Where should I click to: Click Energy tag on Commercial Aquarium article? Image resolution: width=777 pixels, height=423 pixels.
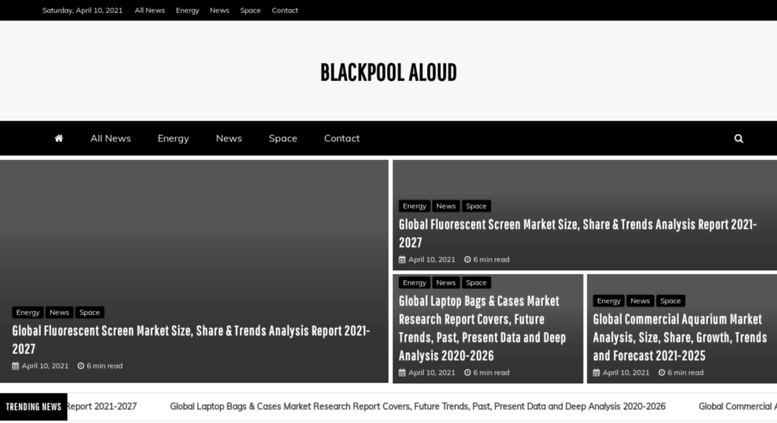tap(609, 301)
